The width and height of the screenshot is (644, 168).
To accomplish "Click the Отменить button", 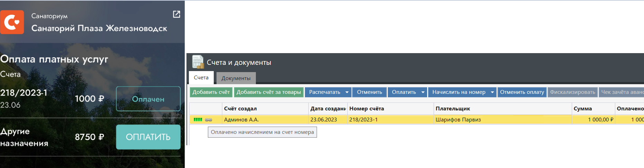I will tap(369, 92).
